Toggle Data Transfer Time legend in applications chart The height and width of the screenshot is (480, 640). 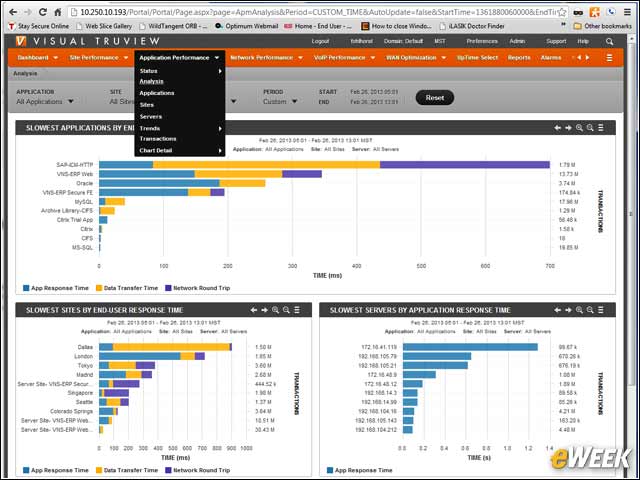127,288
